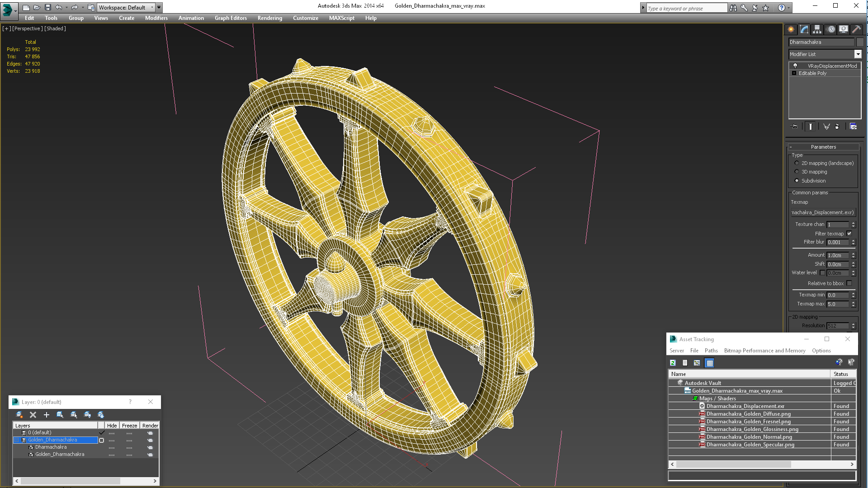
Task: Click Filter blur spinner arrows
Action: [853, 242]
